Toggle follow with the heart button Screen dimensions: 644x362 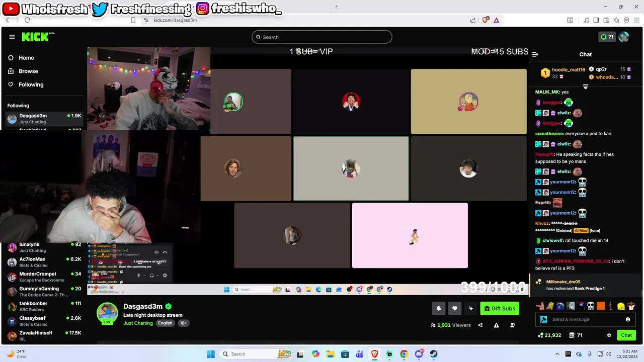[x=455, y=309]
